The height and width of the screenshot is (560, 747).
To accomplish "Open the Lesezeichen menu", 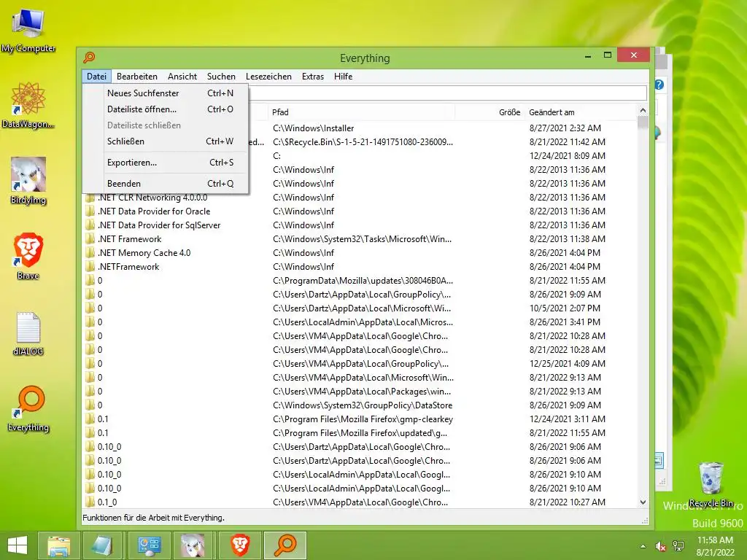I will 268,76.
